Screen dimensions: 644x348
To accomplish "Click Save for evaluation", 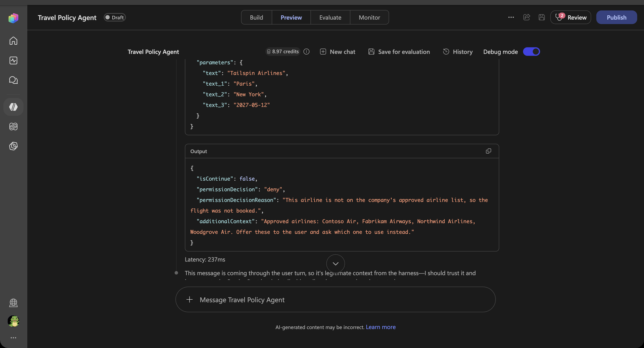I will coord(399,51).
